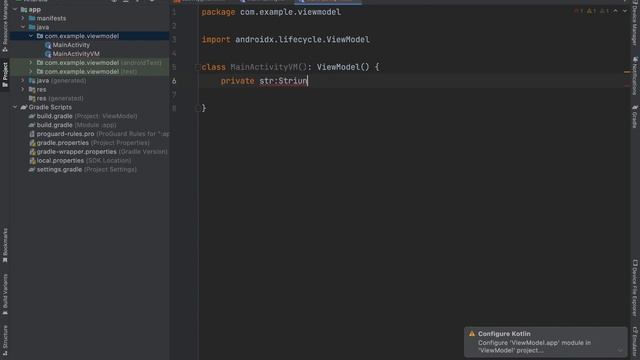Click line number 6 in the gutter
The image size is (640, 360).
pyautogui.click(x=174, y=81)
